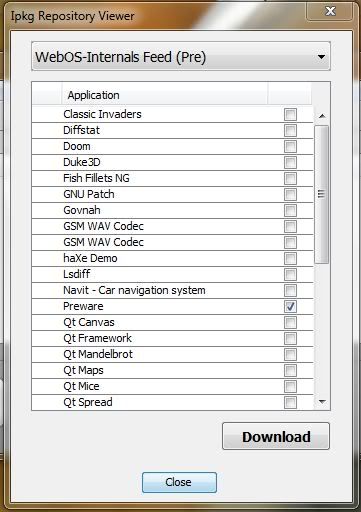Screen dimensions: 361x512
Task: Click the list scrollbar up arrow
Action: [322, 116]
